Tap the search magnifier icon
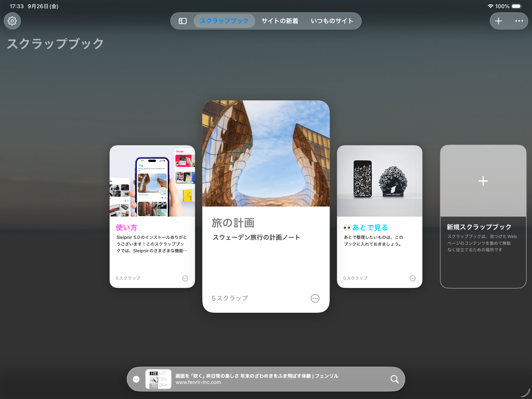Screen dimensions: 532x399 pos(395,379)
